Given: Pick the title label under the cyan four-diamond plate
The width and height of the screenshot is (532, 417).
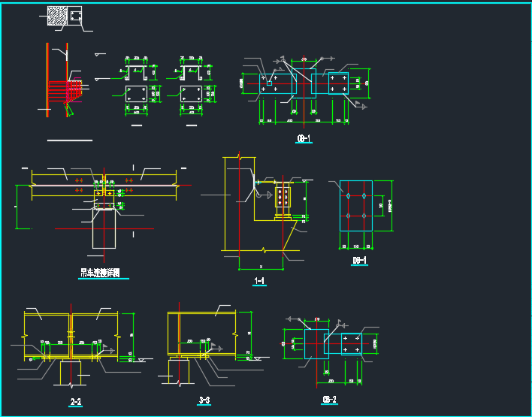Looking at the screenshot, I should pyautogui.click(x=360, y=260).
